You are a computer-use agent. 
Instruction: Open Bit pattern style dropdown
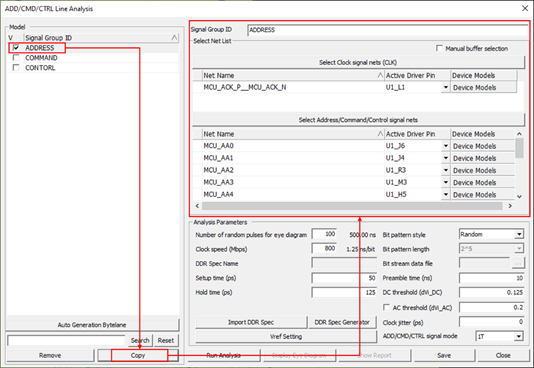click(519, 234)
